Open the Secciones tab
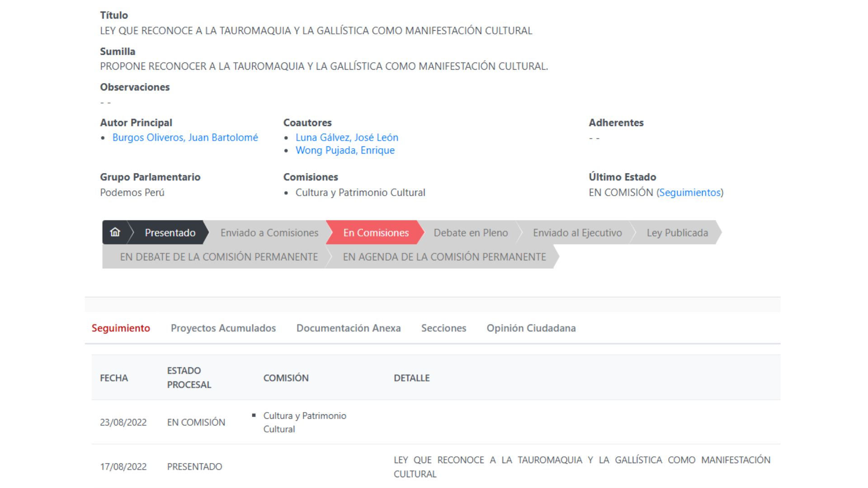868x488 pixels. [x=443, y=328]
